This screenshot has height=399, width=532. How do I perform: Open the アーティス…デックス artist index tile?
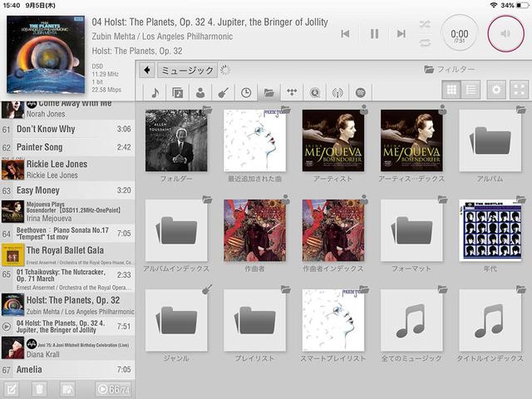pos(411,140)
